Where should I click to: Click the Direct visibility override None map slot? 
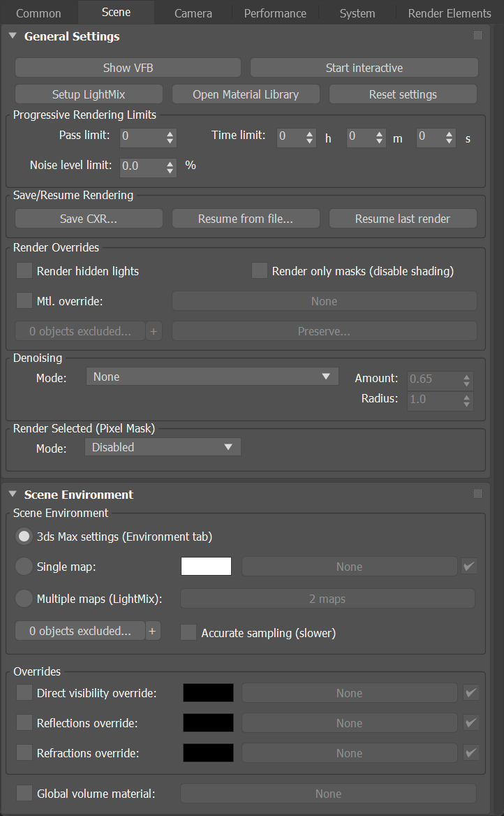[x=349, y=692]
